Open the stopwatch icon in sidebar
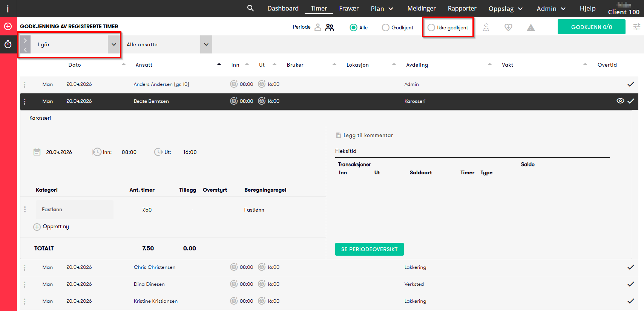Image resolution: width=644 pixels, height=311 pixels. point(8,44)
